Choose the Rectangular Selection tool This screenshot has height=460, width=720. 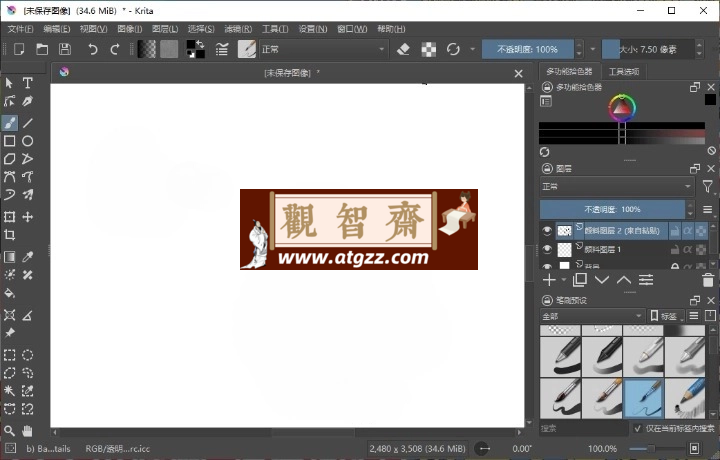[9, 355]
